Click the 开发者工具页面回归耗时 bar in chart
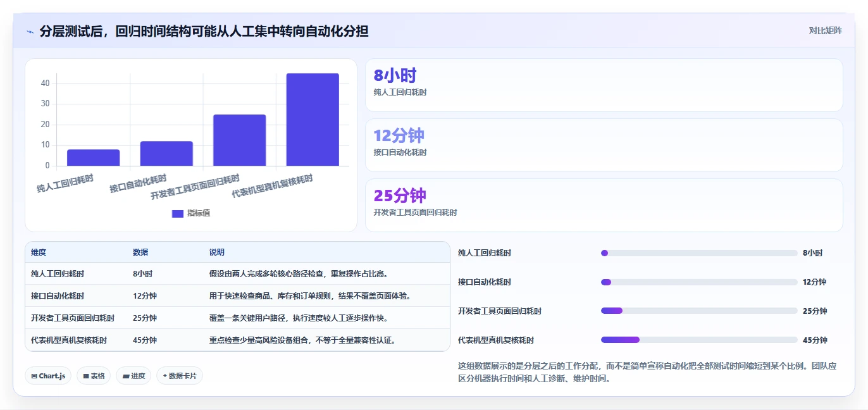868x410 pixels. point(239,140)
